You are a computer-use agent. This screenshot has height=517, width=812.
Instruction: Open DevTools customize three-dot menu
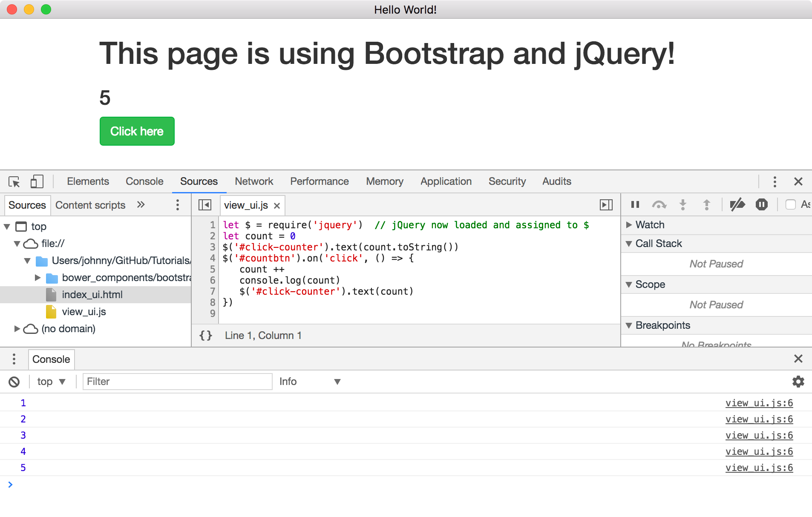click(775, 182)
